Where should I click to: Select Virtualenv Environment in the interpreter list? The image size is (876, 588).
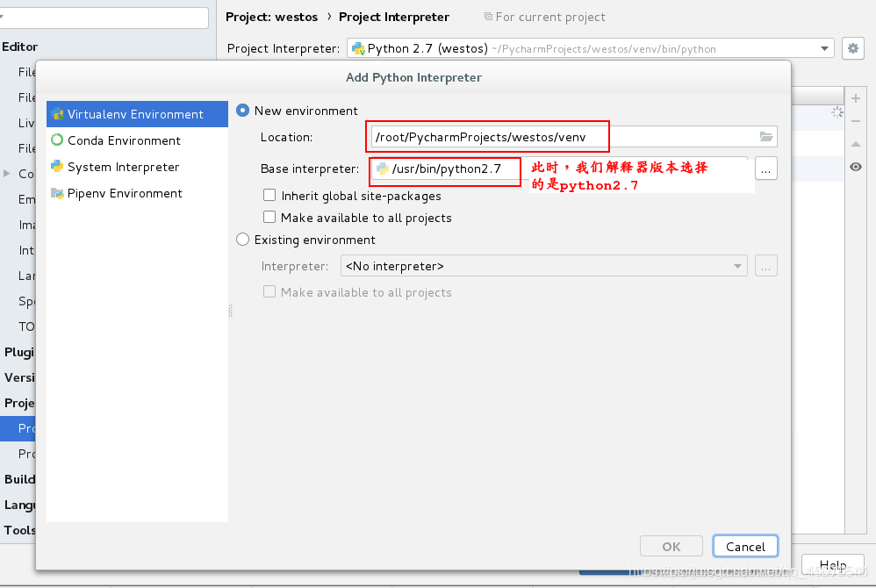(137, 114)
